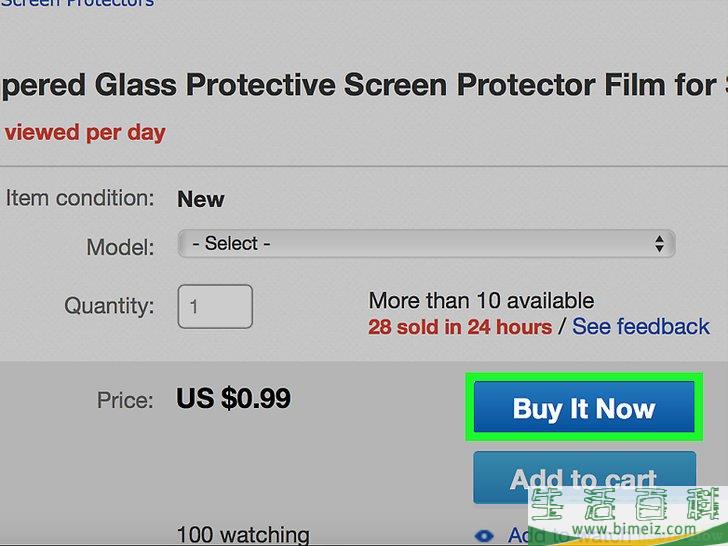This screenshot has width=728, height=546.
Task: Open the See feedback link
Action: (641, 326)
